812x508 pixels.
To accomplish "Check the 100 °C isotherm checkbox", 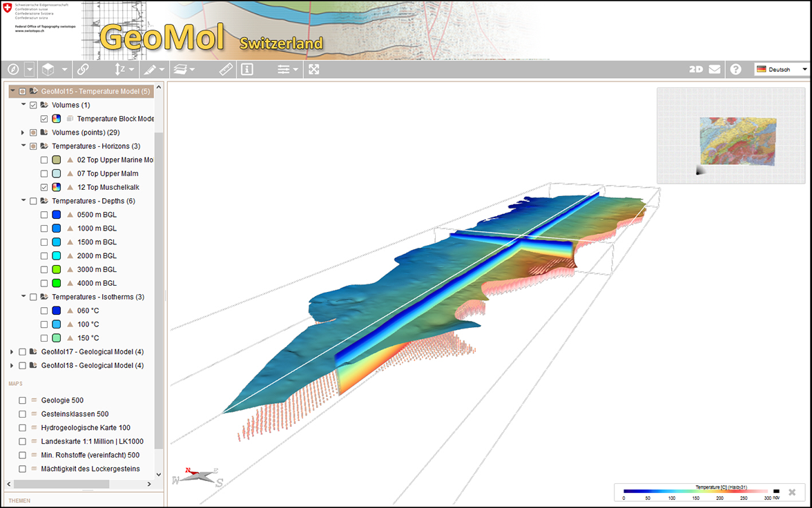I will [x=44, y=324].
